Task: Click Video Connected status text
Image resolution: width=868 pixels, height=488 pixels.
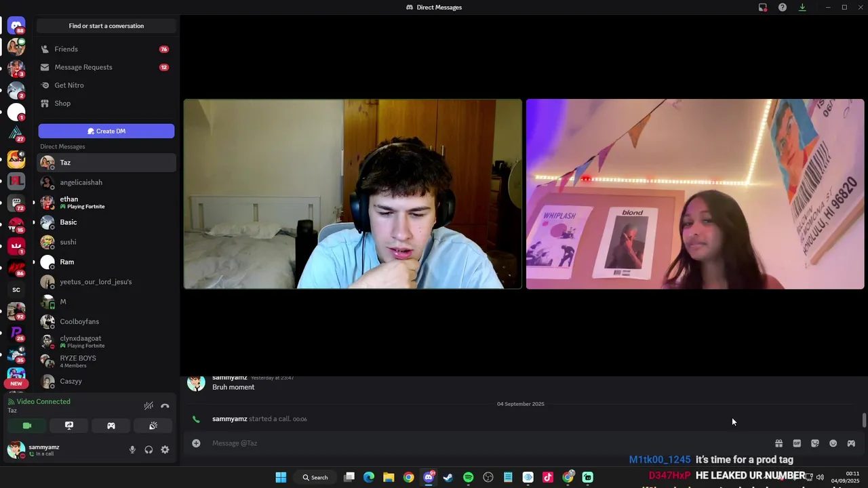Action: click(x=43, y=401)
